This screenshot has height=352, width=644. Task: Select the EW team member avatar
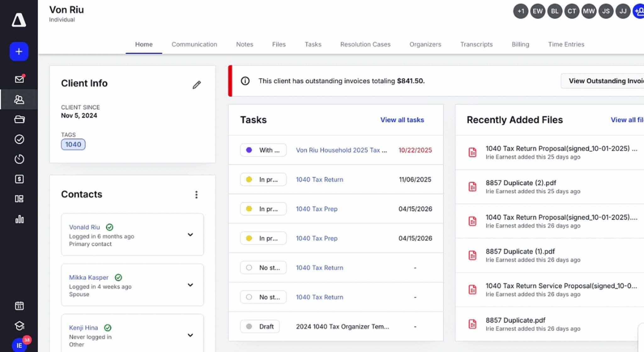tap(538, 11)
